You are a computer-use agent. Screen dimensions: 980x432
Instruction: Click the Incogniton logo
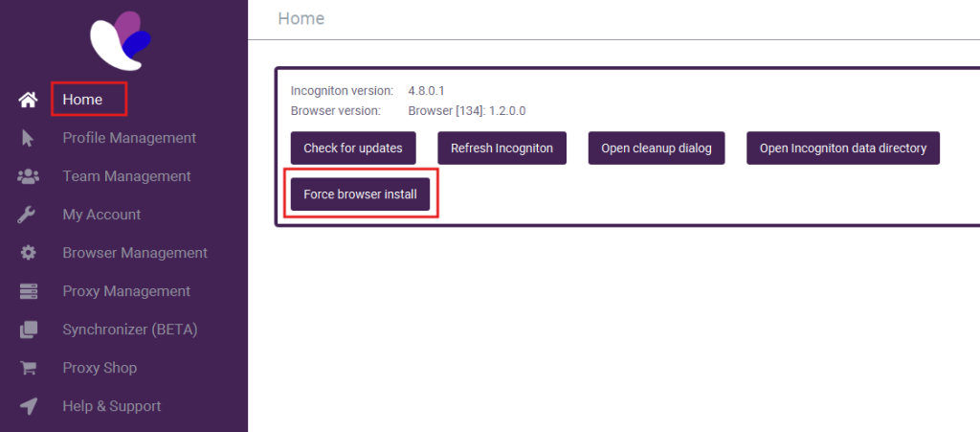pos(122,40)
